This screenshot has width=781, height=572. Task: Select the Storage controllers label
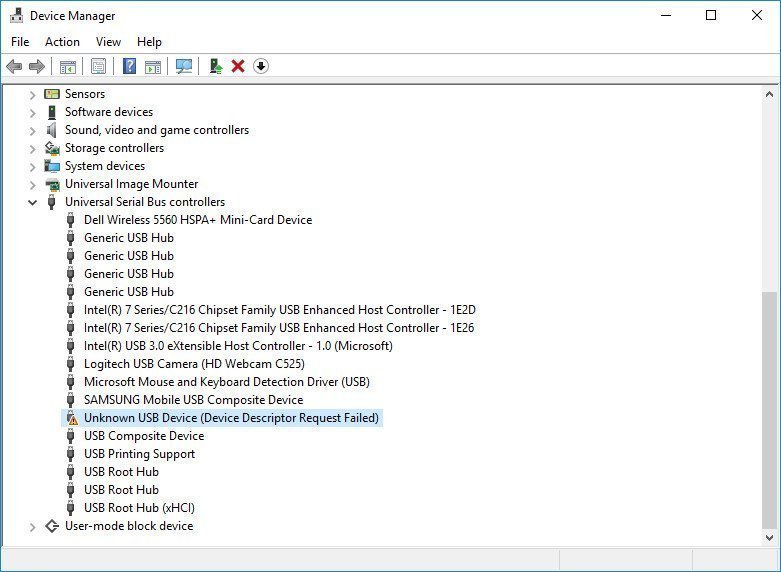click(x=114, y=148)
